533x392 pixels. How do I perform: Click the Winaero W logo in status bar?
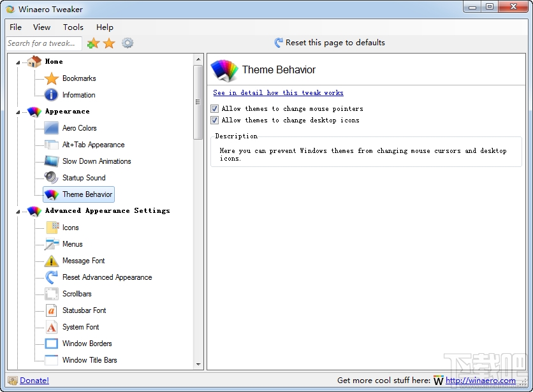tap(438, 381)
